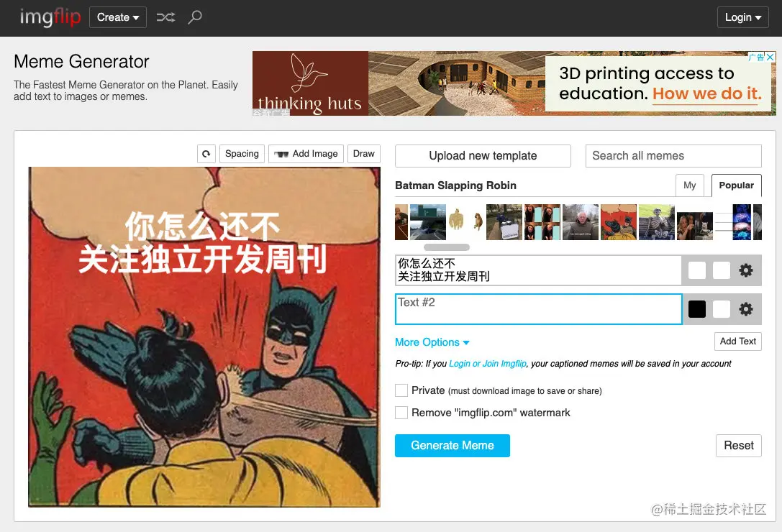Expand More Options
The width and height of the screenshot is (782, 532).
[x=432, y=342]
